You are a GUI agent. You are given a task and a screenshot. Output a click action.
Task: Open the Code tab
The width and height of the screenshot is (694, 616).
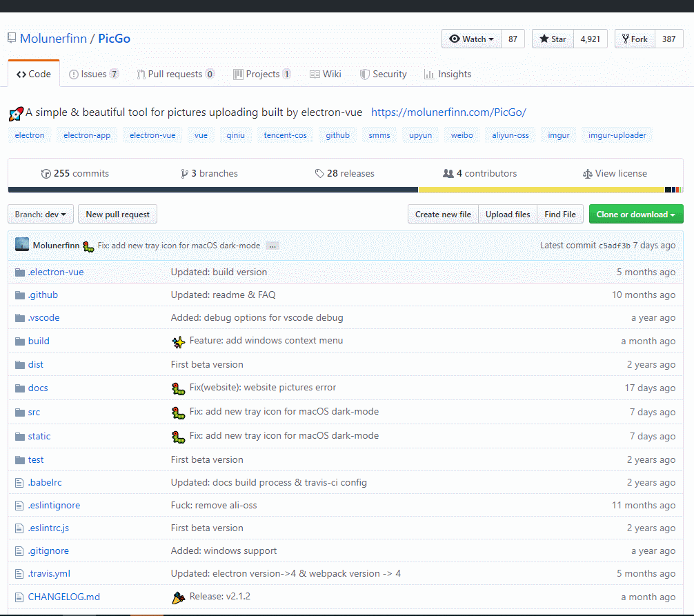34,74
